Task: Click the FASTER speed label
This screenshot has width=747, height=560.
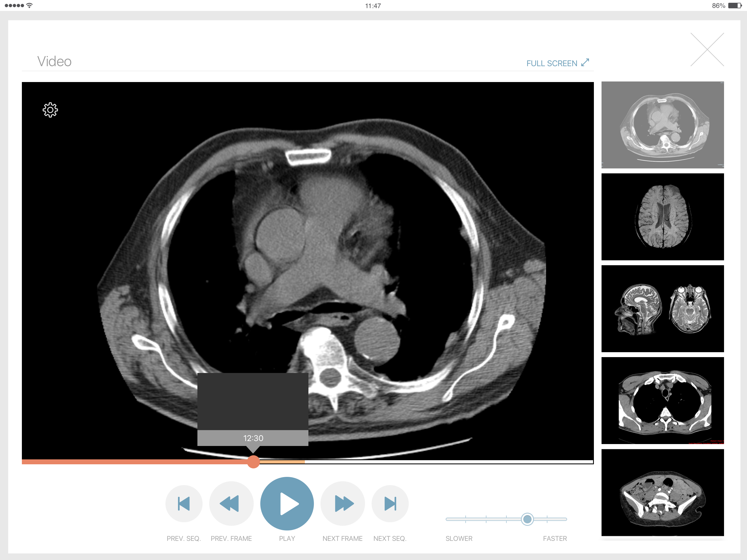Action: pos(555,538)
